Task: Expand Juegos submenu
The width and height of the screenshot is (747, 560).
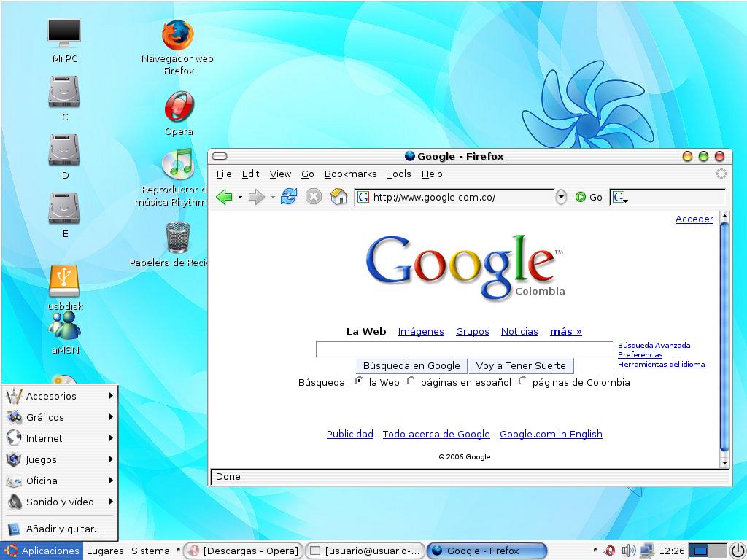Action: 60,459
